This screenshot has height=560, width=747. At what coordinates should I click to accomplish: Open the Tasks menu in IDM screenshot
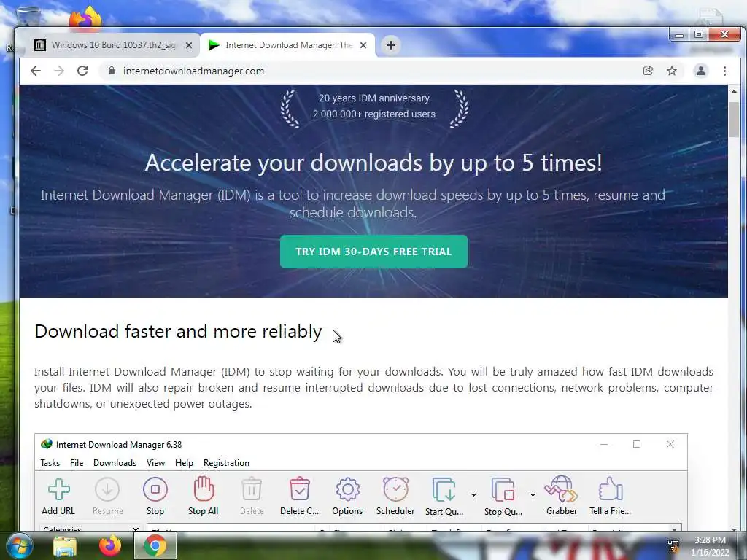50,463
